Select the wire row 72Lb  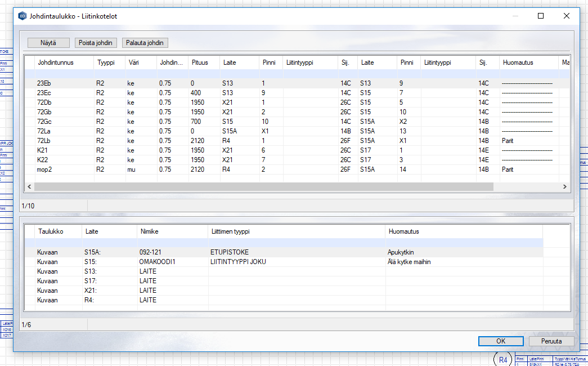[x=44, y=141]
